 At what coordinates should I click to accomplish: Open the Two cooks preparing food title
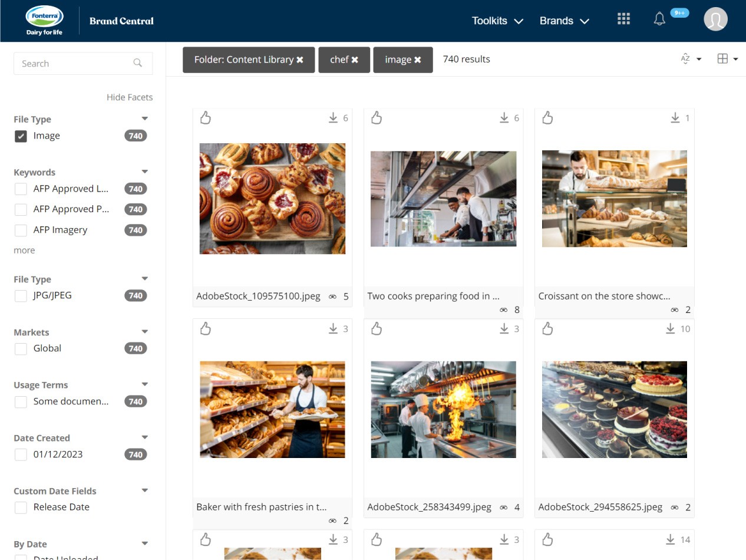coord(433,297)
